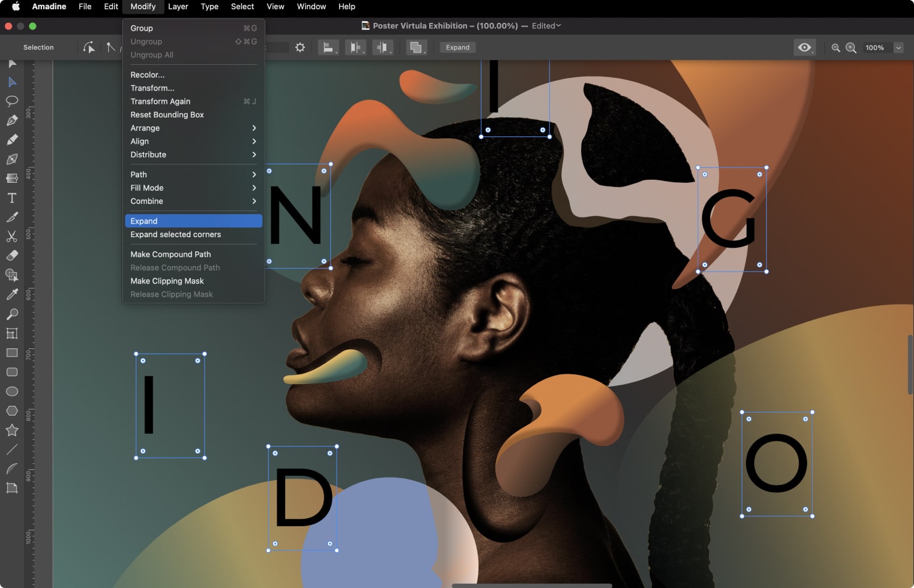Click the letter D on canvas
914x588 pixels.
pos(304,497)
